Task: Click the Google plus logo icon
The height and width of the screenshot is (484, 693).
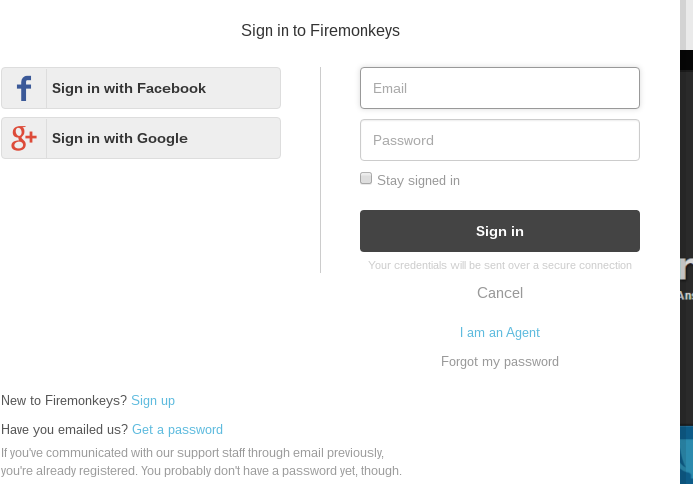Action: (24, 138)
